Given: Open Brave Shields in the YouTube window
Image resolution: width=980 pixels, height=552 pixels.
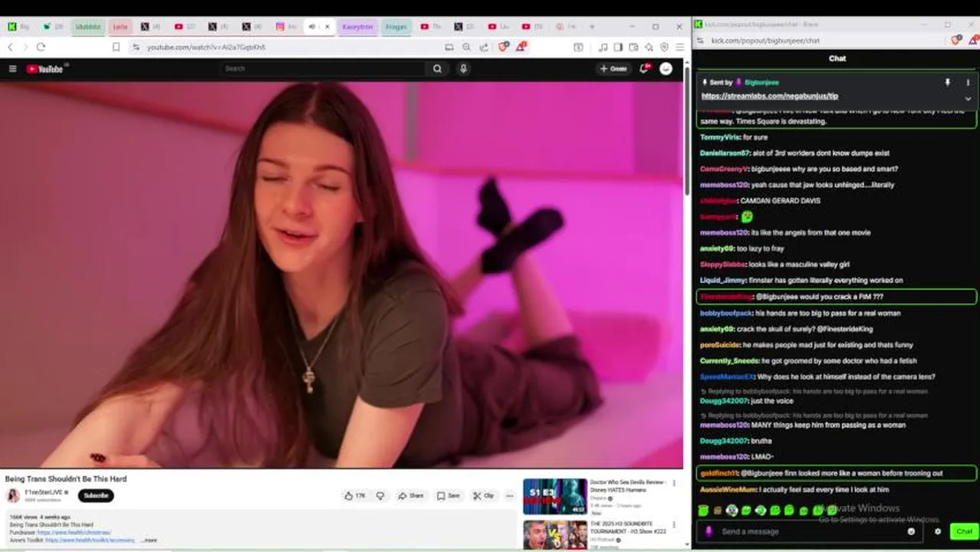Looking at the screenshot, I should pyautogui.click(x=503, y=47).
